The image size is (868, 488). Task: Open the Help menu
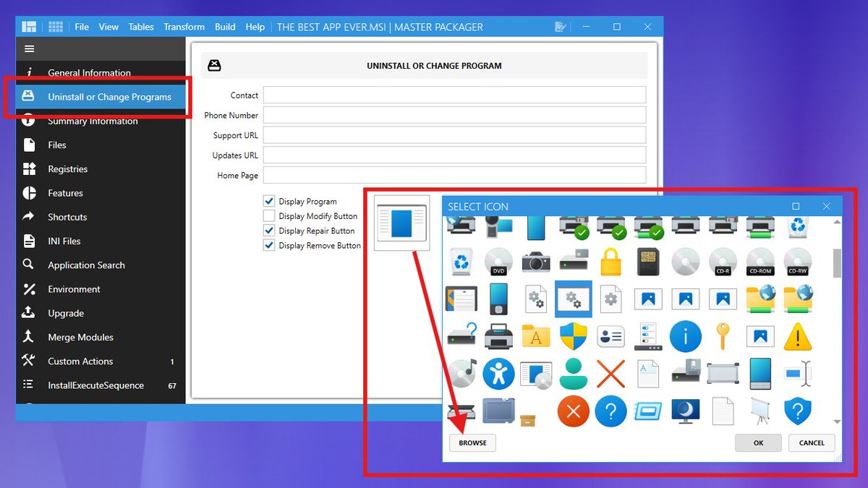255,27
